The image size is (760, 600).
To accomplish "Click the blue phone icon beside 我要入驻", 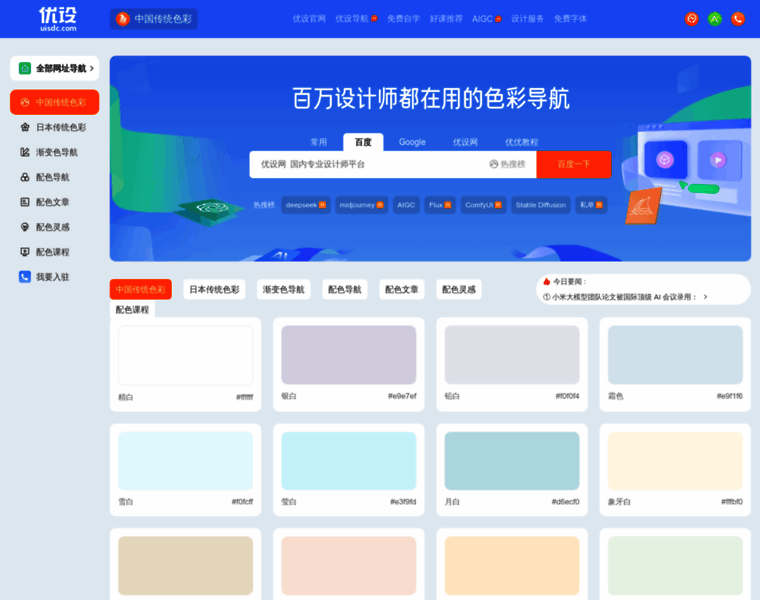I will coord(25,277).
